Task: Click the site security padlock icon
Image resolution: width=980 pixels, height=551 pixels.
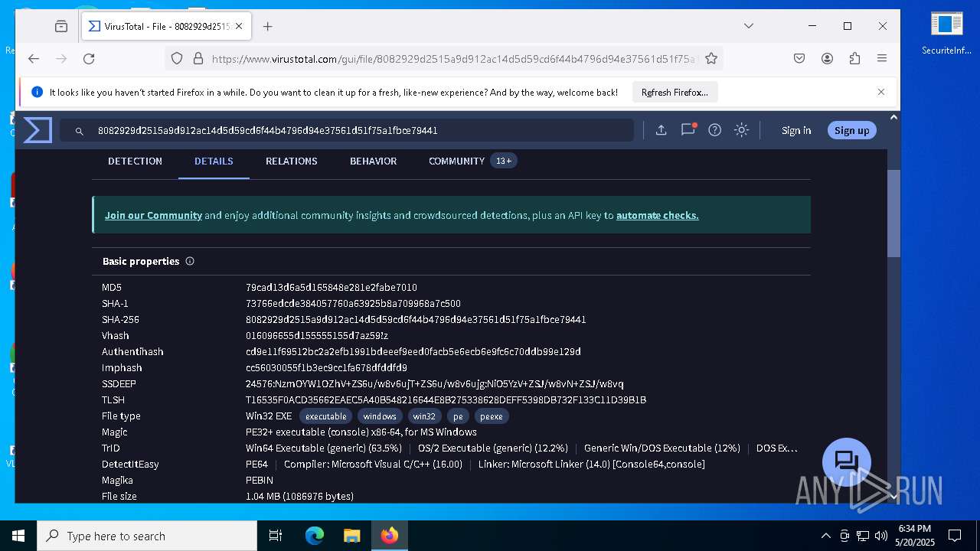Action: 198,58
